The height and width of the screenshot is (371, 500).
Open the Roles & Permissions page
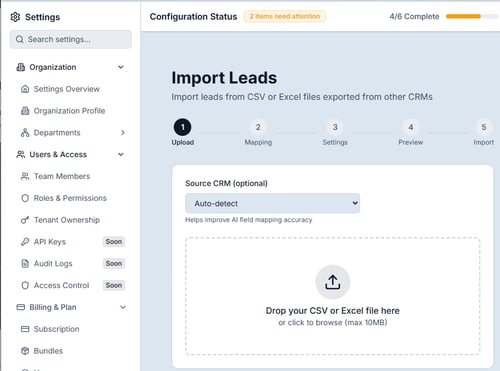coord(70,198)
